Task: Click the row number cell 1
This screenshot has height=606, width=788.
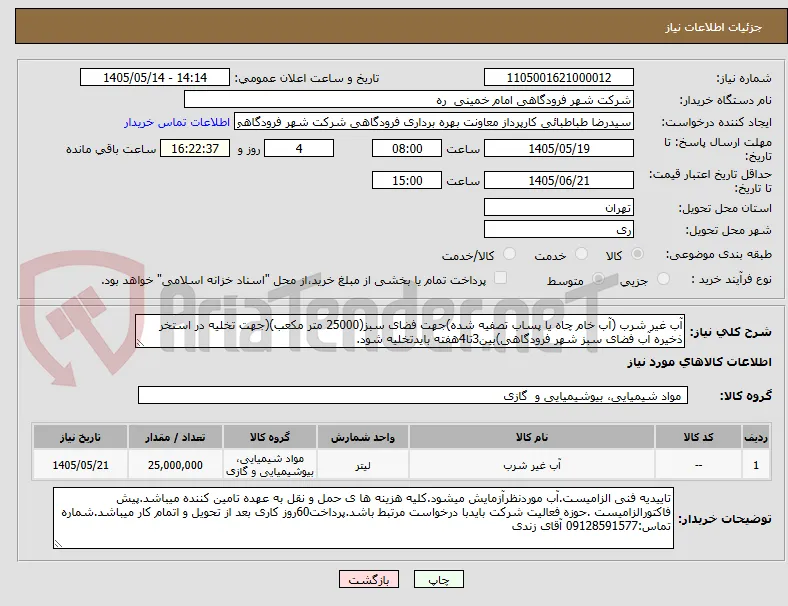Action: 756,465
